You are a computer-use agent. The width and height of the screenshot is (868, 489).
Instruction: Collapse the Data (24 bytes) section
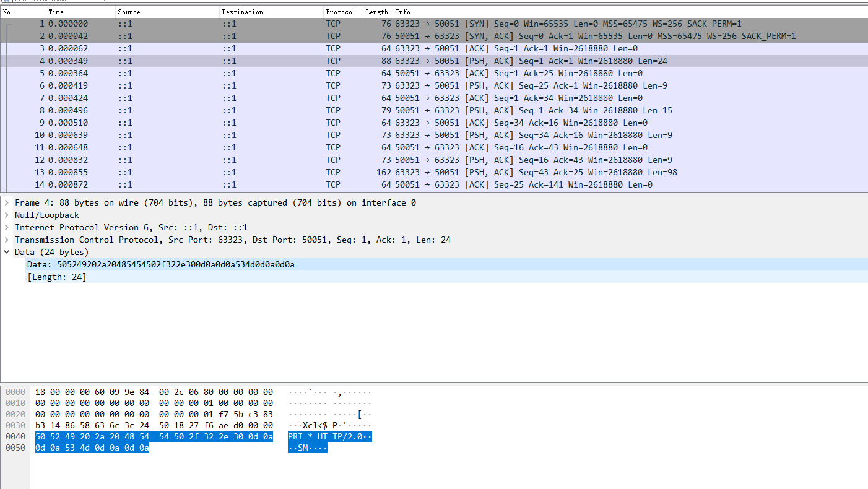coord(7,252)
